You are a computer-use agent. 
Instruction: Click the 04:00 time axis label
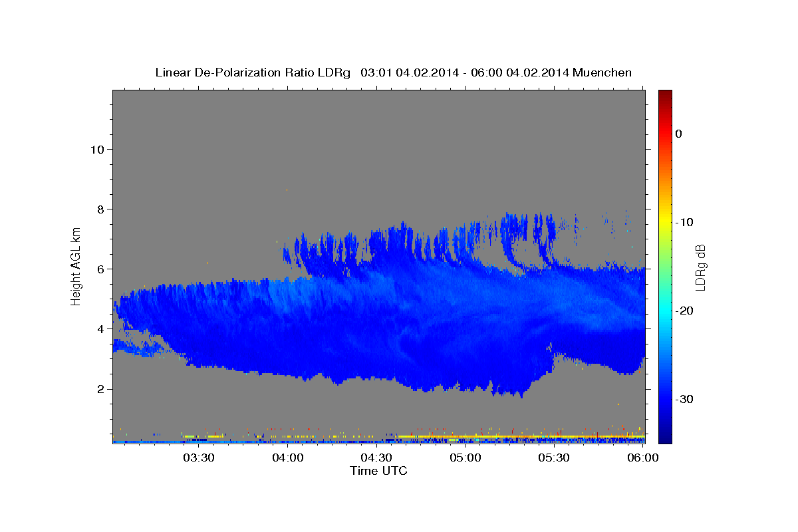(288, 458)
